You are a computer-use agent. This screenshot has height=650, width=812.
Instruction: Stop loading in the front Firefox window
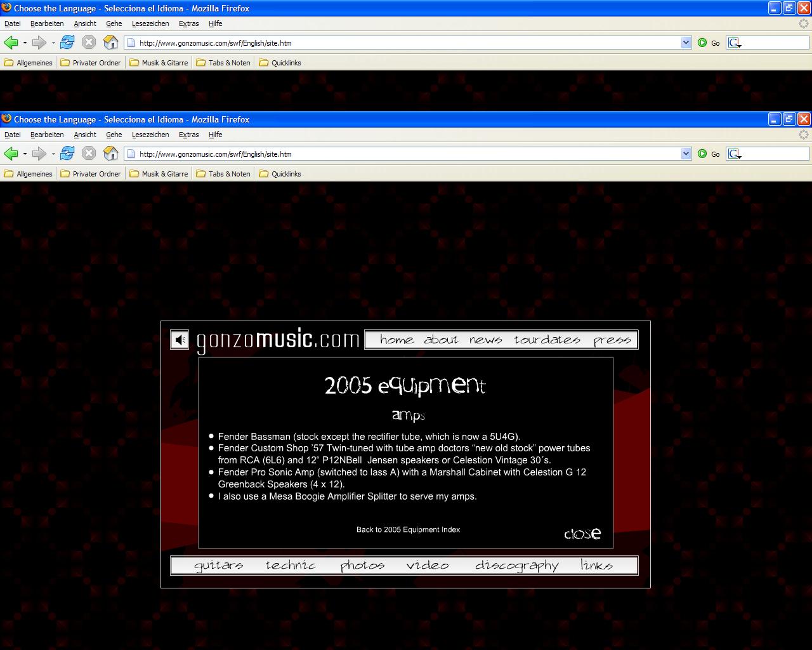point(89,154)
